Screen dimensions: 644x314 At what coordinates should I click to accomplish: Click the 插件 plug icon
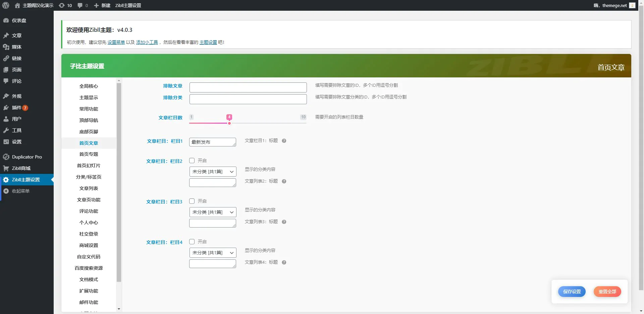point(6,108)
